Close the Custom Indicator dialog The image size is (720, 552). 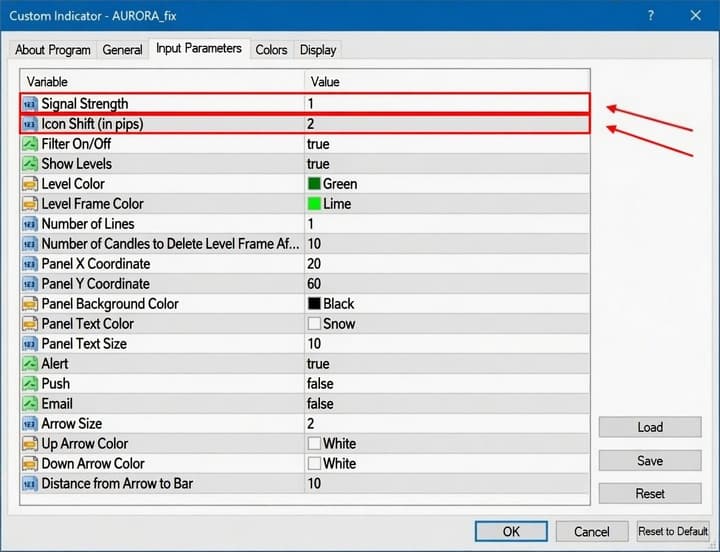pos(695,16)
